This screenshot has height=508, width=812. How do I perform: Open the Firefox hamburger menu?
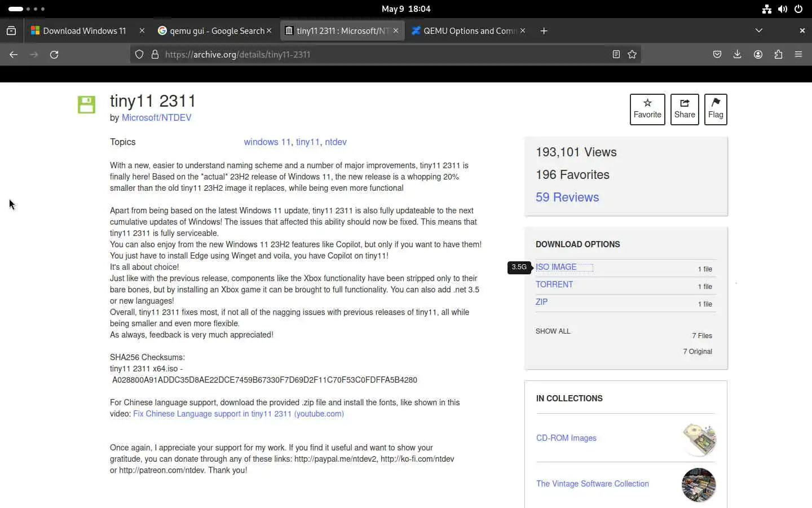(798, 54)
